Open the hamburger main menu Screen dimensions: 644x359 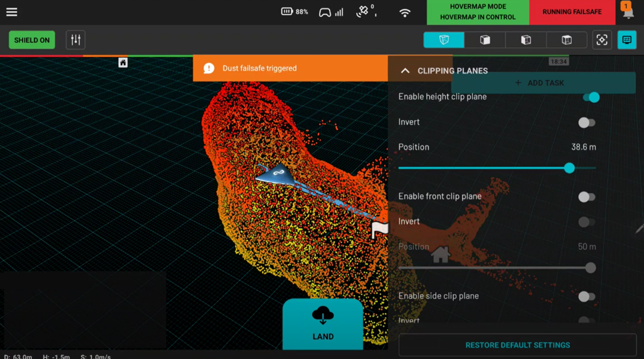[x=11, y=12]
